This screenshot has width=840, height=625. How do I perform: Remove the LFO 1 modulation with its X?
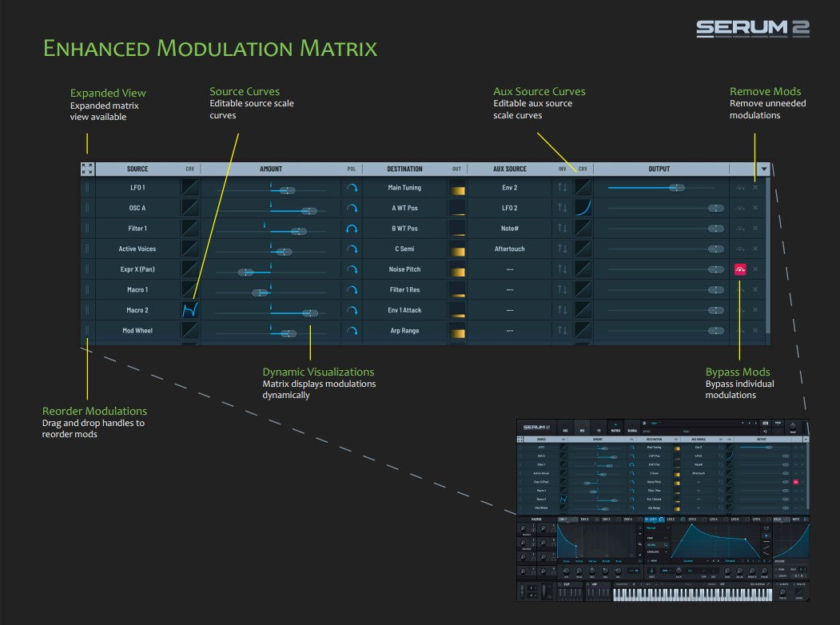tap(755, 188)
